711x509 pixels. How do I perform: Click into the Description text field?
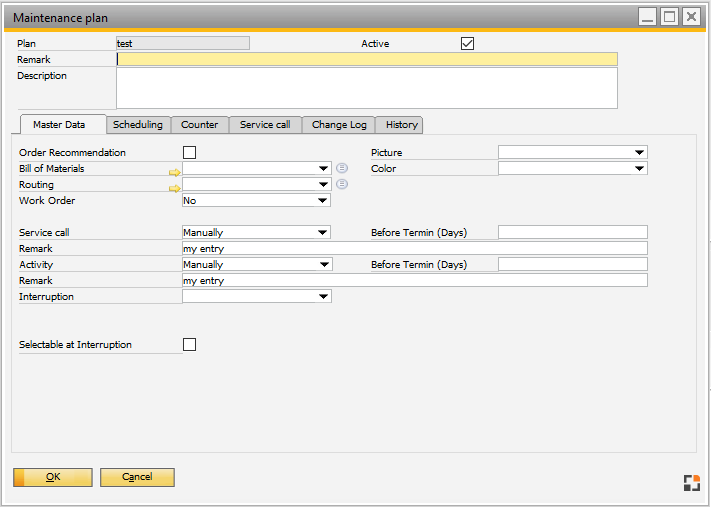tap(366, 88)
